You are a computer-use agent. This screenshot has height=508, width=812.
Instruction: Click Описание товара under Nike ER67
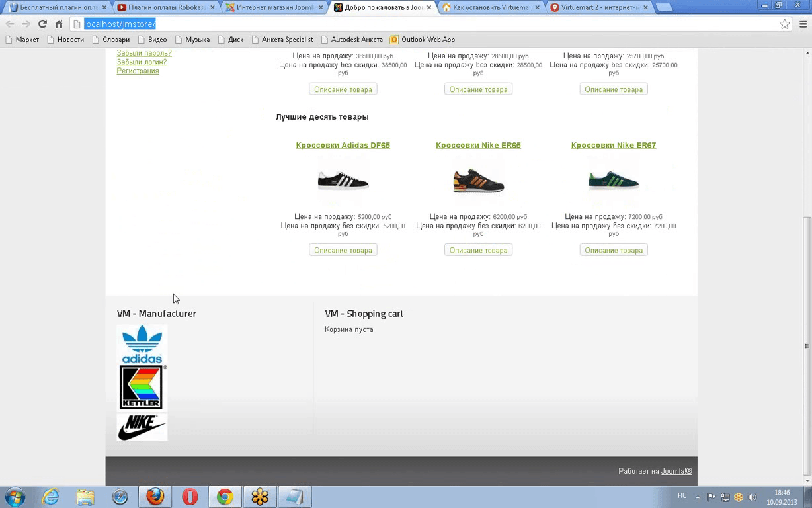click(614, 250)
